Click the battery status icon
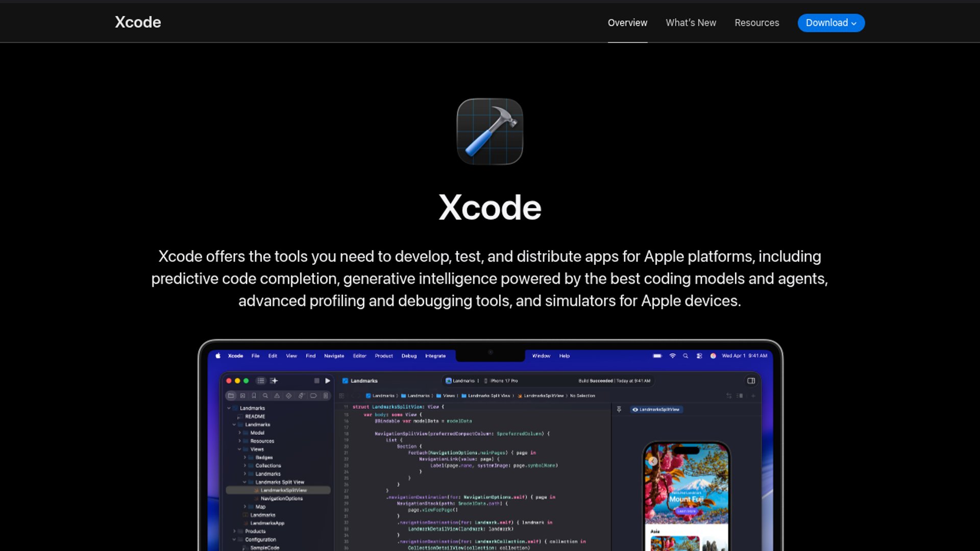980x551 pixels. click(657, 356)
